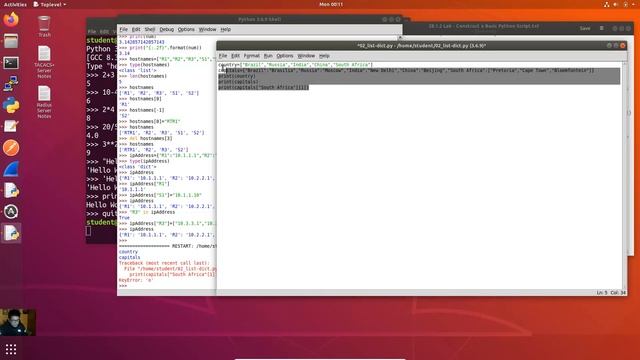640x360 pixels.
Task: Open Help menu in the editor window
Action: point(324,56)
